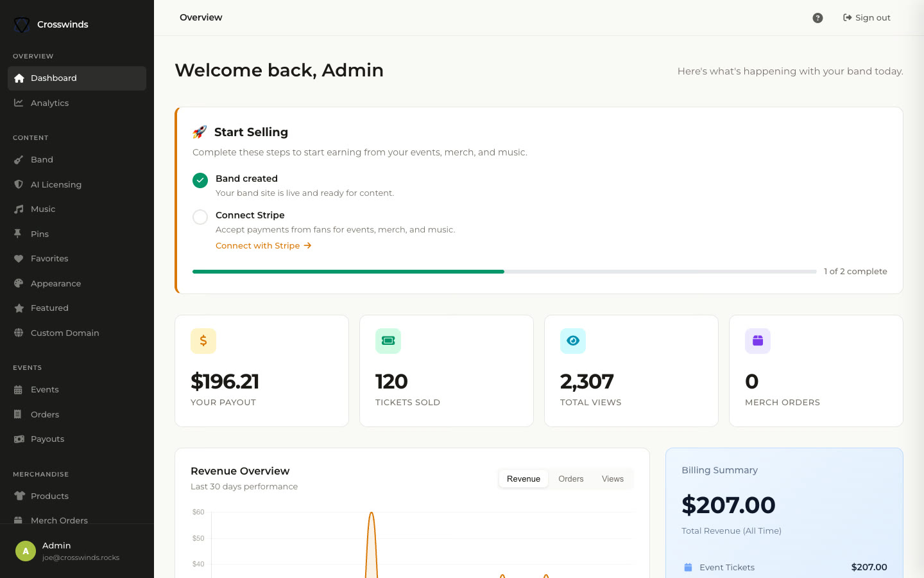Click the Overview breadcrumb title
The width and height of the screenshot is (924, 578).
(201, 17)
